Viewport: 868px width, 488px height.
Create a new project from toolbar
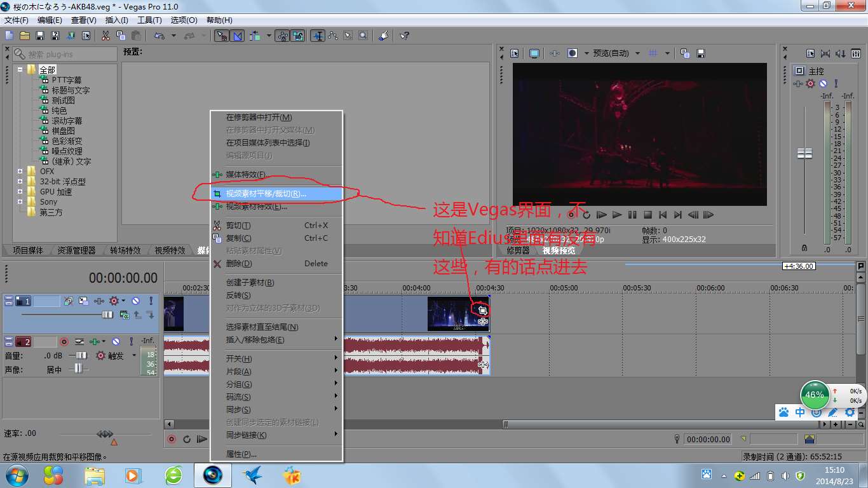click(8, 36)
